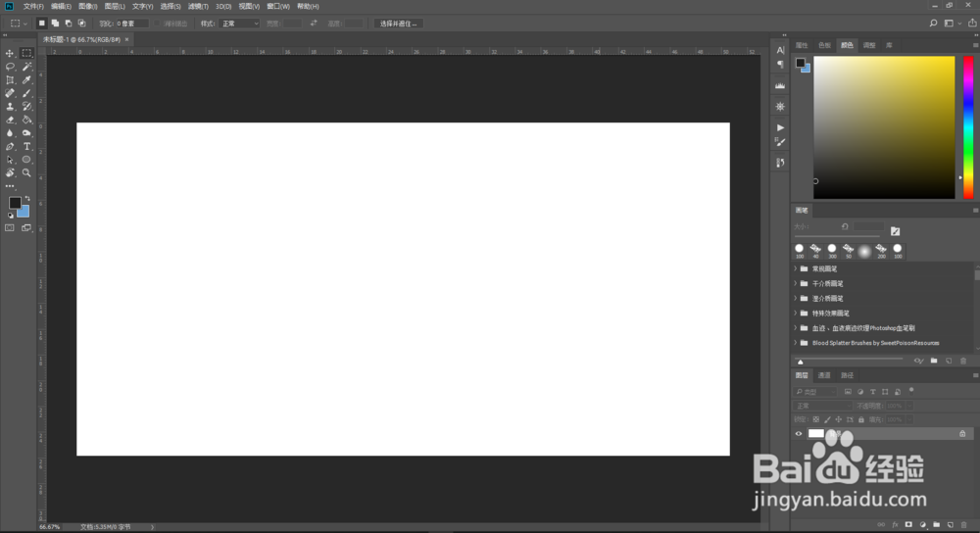Create new layer group in Layers panel
Viewport: 980px width, 533px height.
coord(936,525)
